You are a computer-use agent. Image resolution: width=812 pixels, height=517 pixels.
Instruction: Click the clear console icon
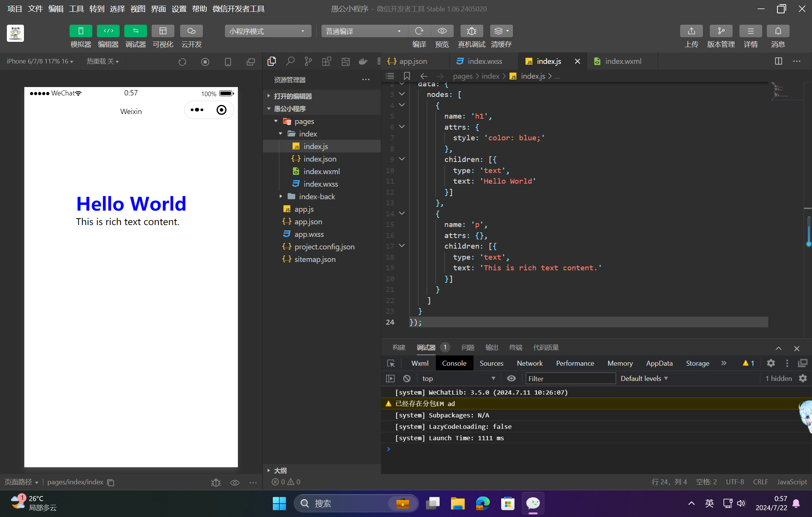(407, 379)
